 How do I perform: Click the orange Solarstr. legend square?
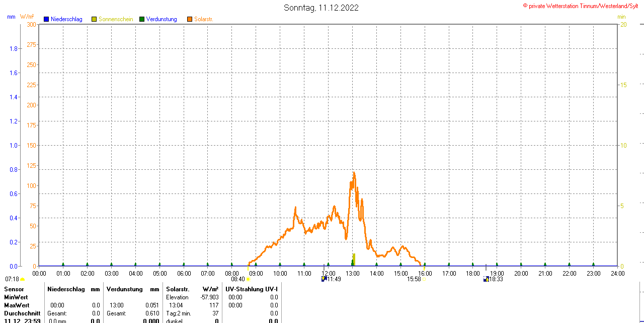pyautogui.click(x=190, y=19)
